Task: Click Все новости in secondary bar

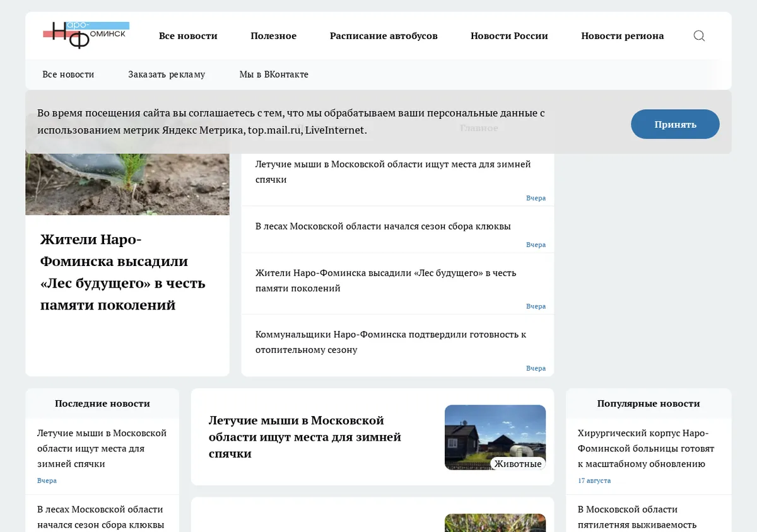Action: pos(68,74)
